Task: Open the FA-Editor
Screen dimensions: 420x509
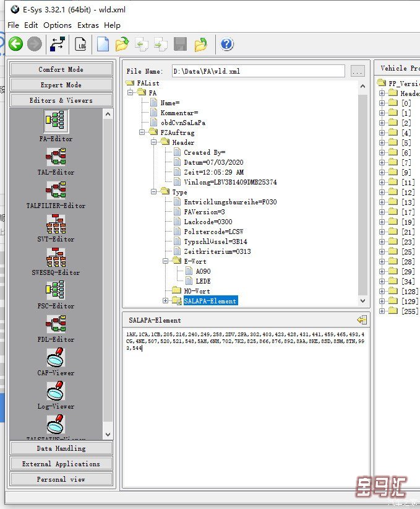Action: 56,125
